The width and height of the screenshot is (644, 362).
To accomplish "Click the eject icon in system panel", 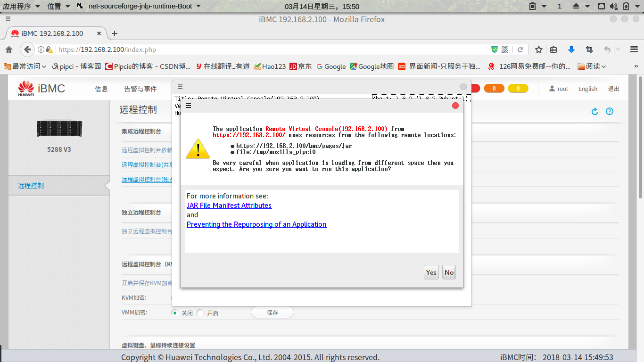I will 576,6.
